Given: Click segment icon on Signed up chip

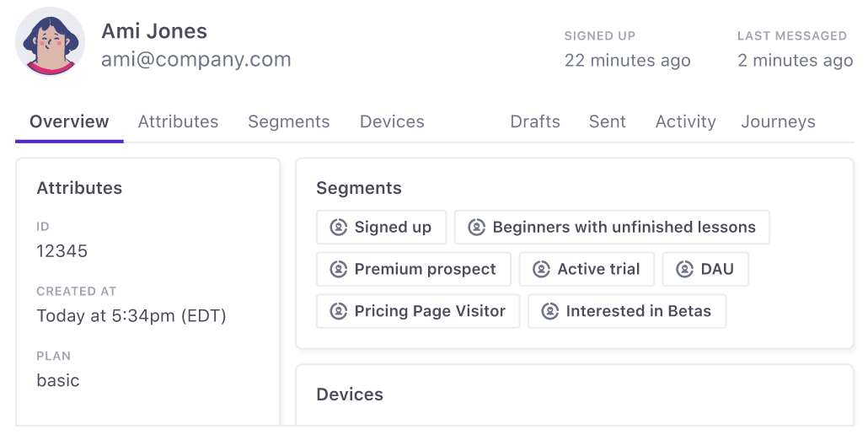Looking at the screenshot, I should click(x=338, y=228).
